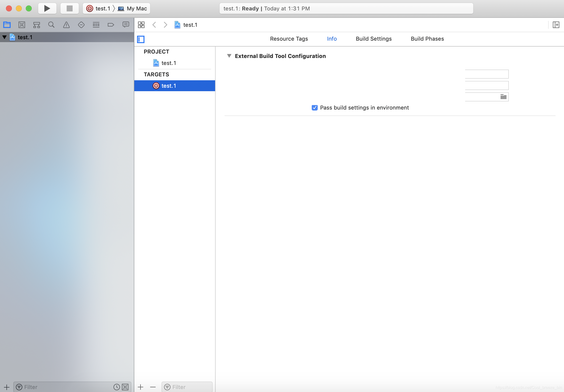
Task: Hide the project and targets list
Action: coord(141,39)
